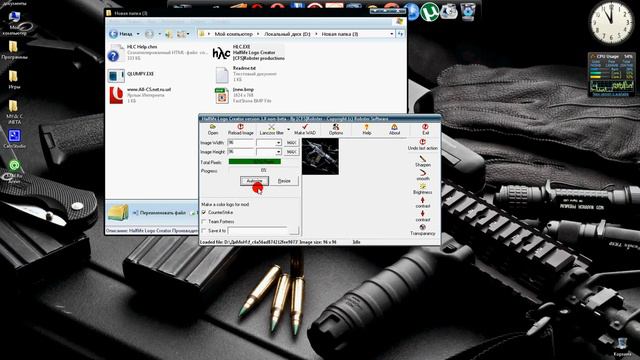Click the Transparency tool icon

click(x=422, y=230)
